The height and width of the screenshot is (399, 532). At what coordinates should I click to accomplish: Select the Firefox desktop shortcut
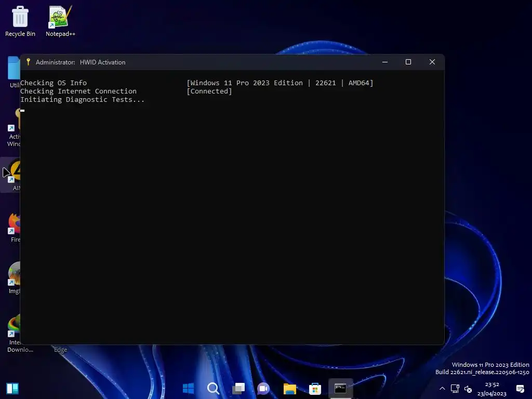coord(14,227)
